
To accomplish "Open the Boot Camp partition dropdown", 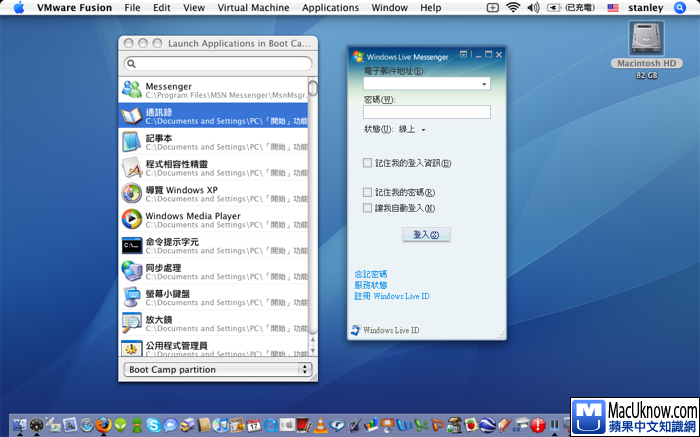I will point(217,369).
